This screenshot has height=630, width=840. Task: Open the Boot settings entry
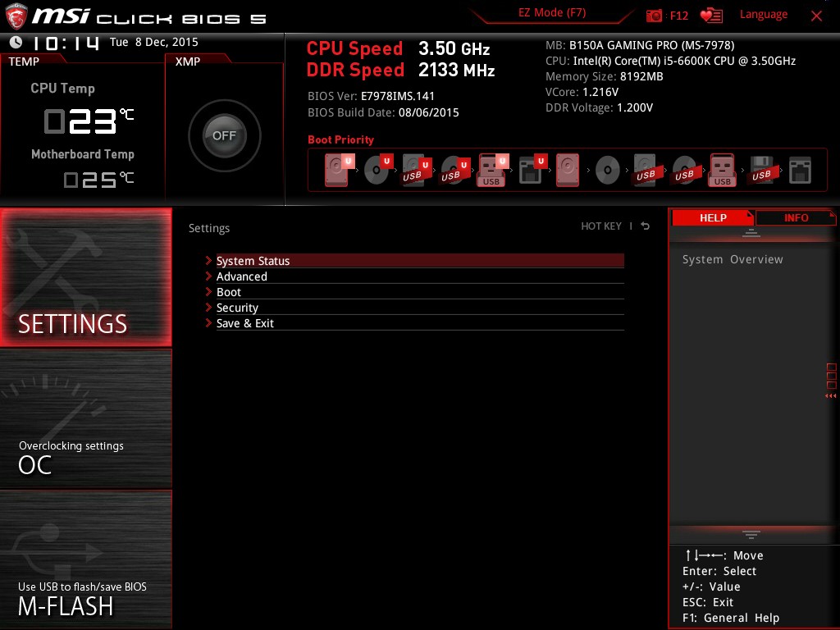pos(419,292)
